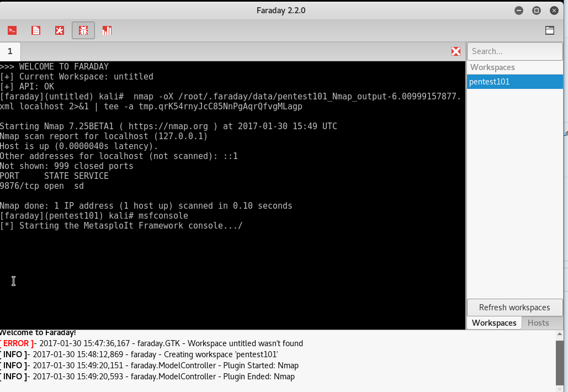Close terminal tab with red X
Viewport: 568px width, 392px height.
pos(456,51)
